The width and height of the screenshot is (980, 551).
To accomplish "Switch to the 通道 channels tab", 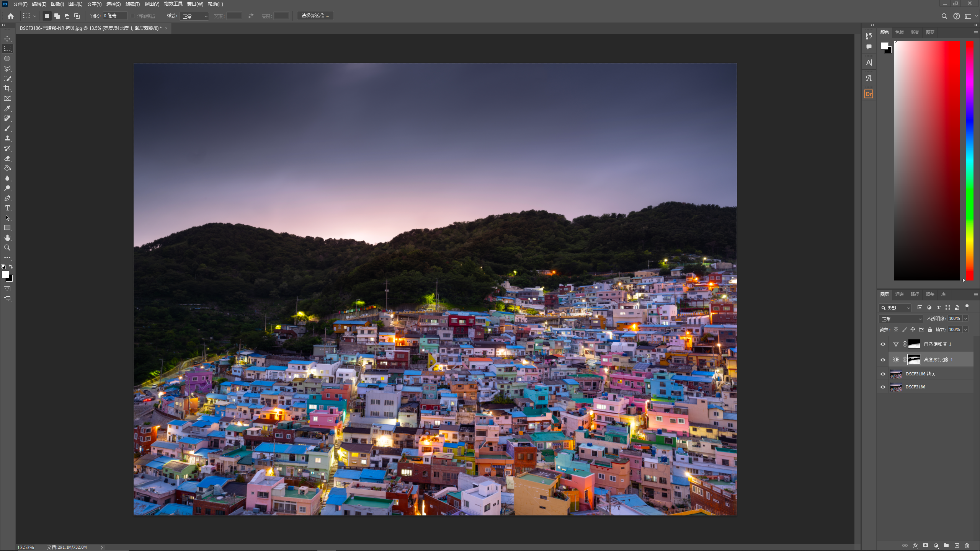I will coord(899,294).
